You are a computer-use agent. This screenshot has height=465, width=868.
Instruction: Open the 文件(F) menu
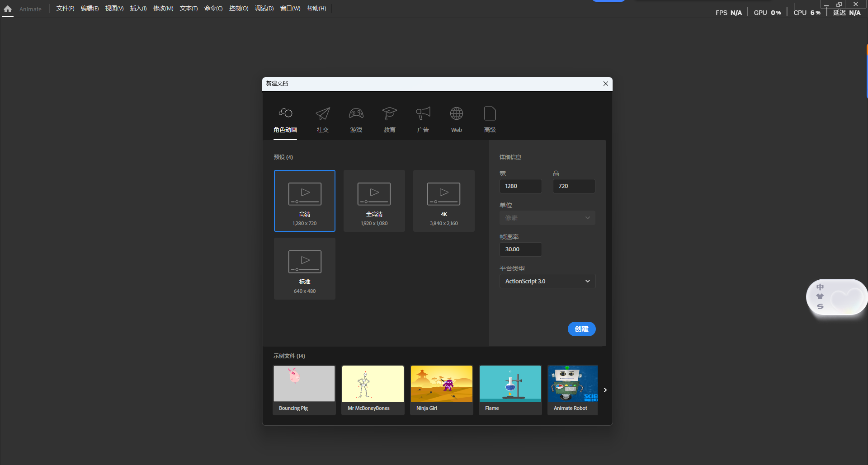click(x=65, y=8)
